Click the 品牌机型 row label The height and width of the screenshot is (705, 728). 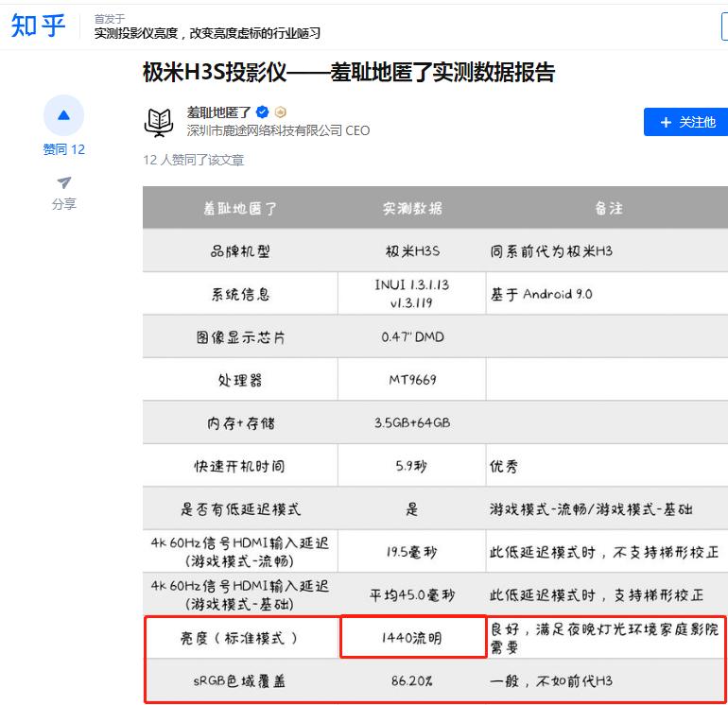240,251
